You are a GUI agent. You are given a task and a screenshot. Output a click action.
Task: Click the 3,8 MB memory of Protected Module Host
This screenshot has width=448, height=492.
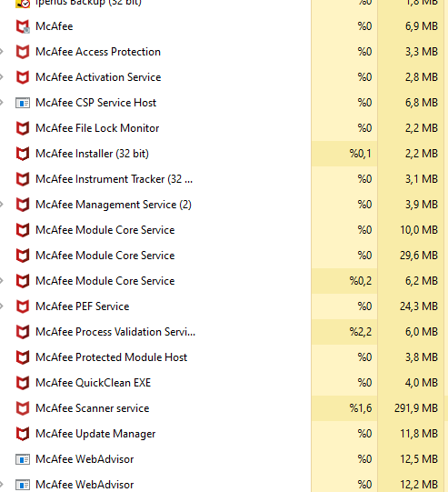(x=422, y=357)
